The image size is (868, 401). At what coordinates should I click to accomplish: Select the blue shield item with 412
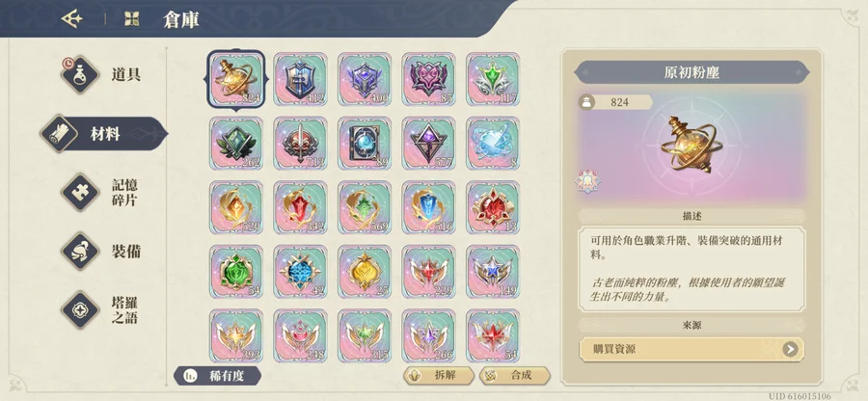coord(300,79)
